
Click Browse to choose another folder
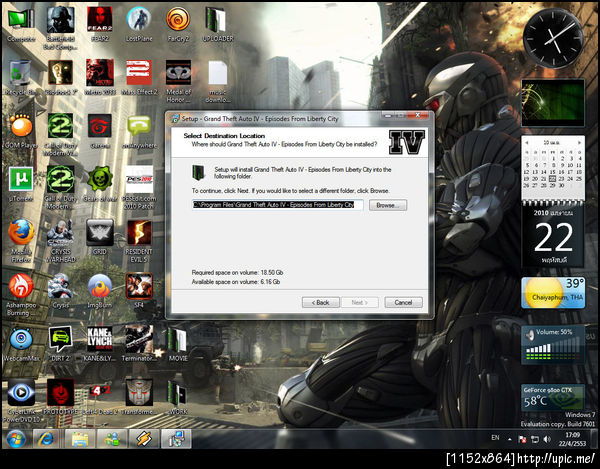click(x=388, y=205)
